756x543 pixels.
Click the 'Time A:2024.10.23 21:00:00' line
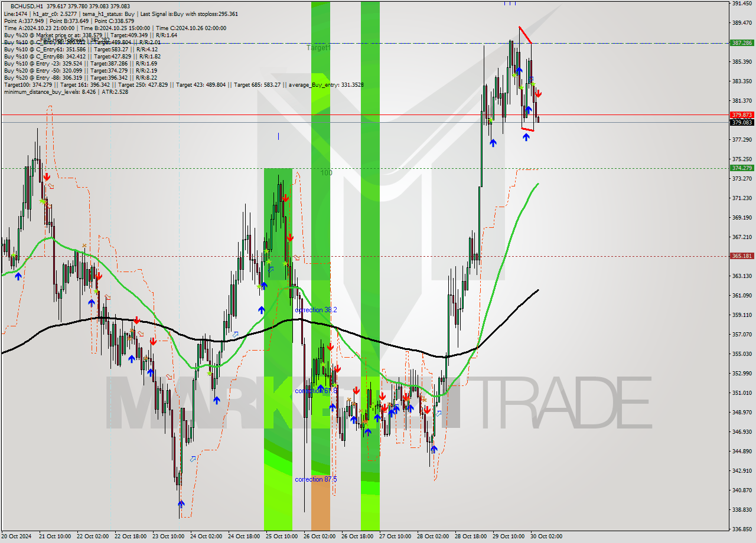click(x=39, y=28)
